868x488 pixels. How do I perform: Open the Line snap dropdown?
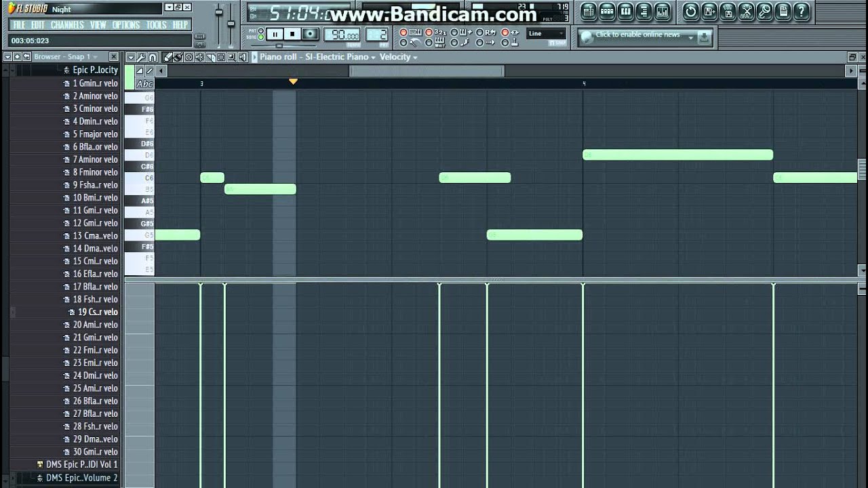tap(547, 33)
